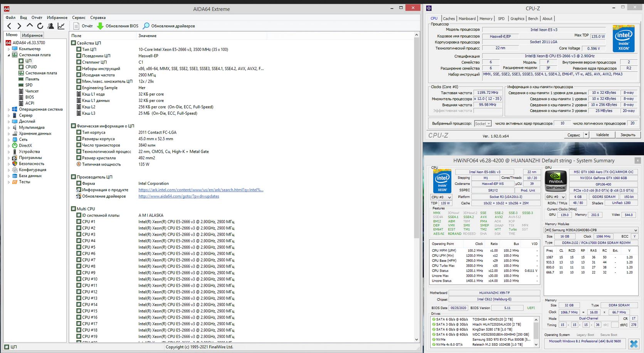644x353 pixels.
Task: Switch to the Mainboard tab in CPU-Z
Action: pyautogui.click(x=467, y=19)
